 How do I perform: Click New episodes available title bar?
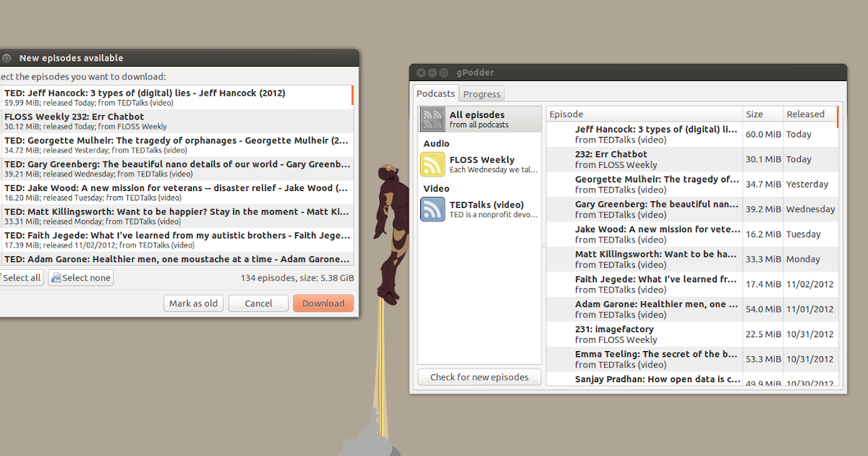[x=179, y=58]
